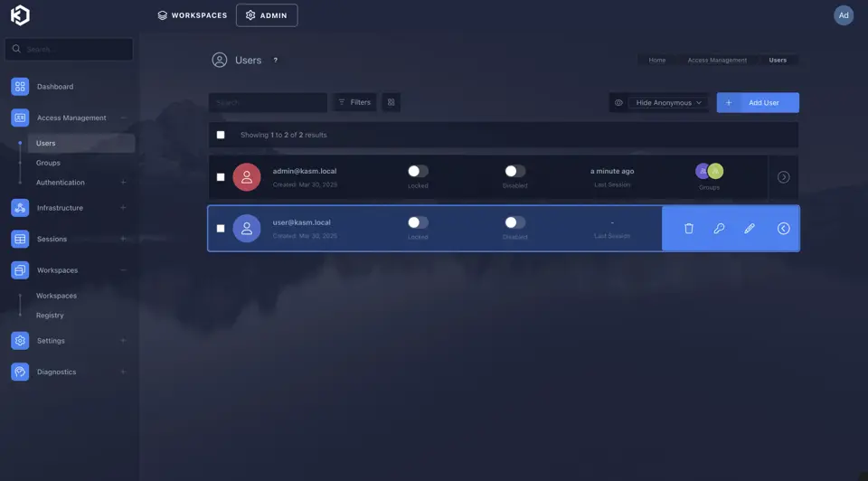
Task: Delete user@kasm.local with trash icon
Action: (689, 228)
